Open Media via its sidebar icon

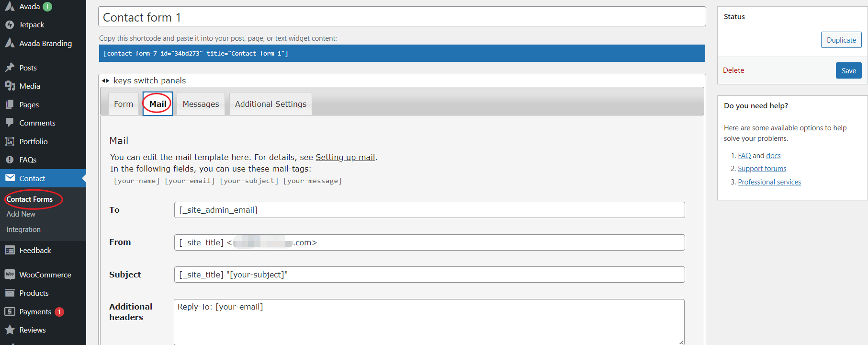pos(10,86)
